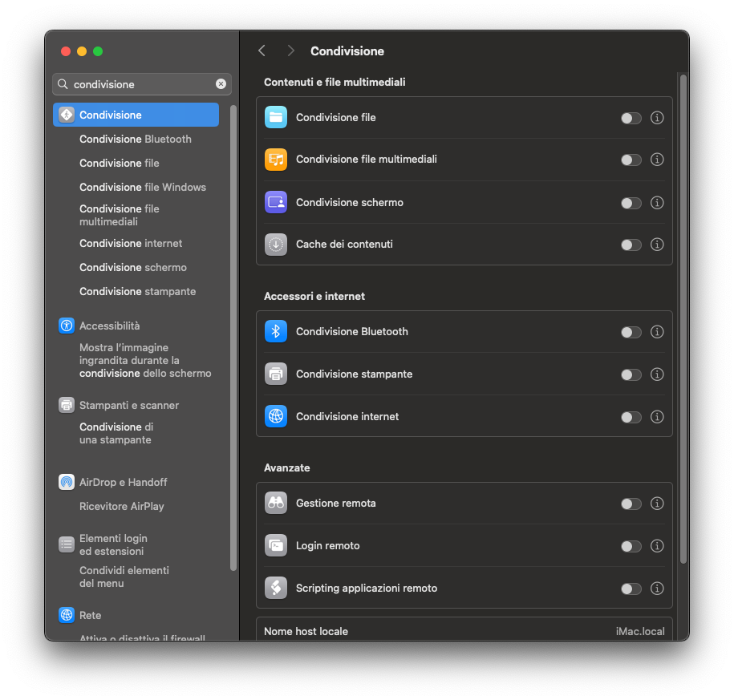Open Accessibilità settings label
Image resolution: width=734 pixels, height=700 pixels.
coord(110,326)
